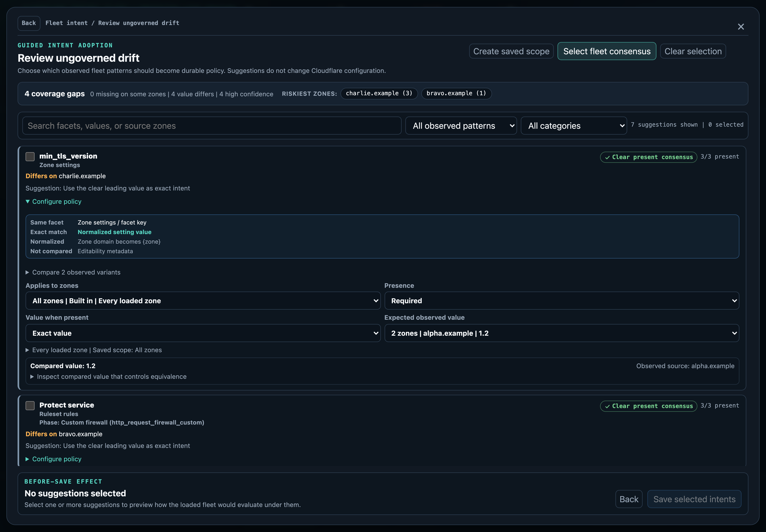Focus the search facets input field
The width and height of the screenshot is (766, 532).
coord(212,126)
